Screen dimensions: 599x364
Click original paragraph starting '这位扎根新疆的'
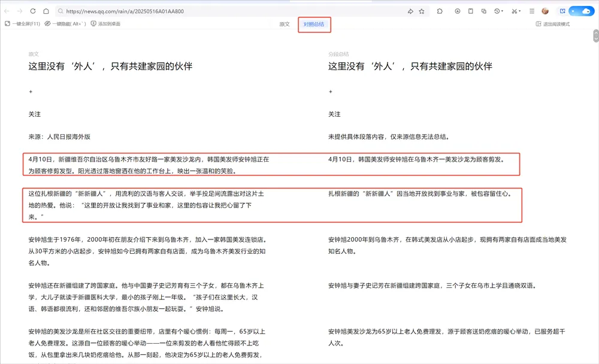pyautogui.click(x=146, y=205)
